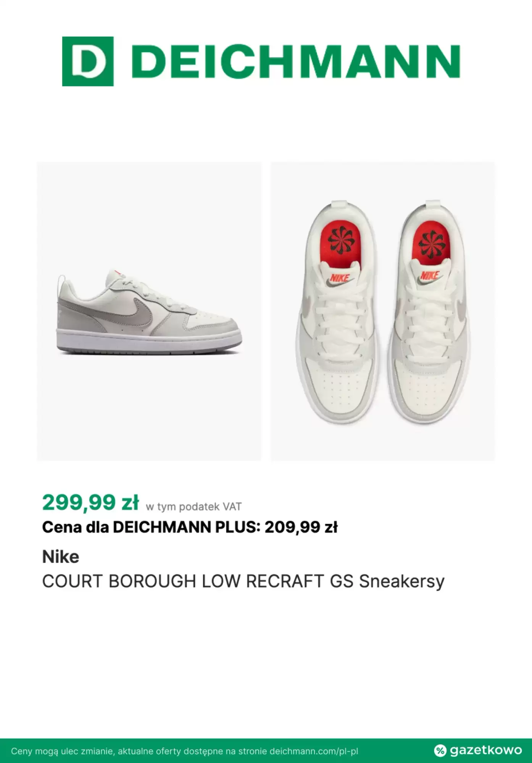
Task: Open the deichmann.com/pl-pl link in the footer
Action: [x=314, y=751]
